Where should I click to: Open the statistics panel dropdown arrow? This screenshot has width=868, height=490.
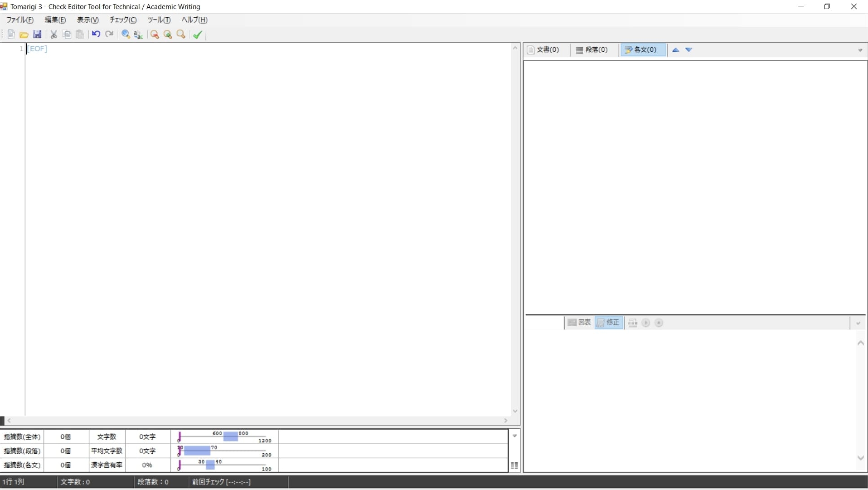[x=514, y=436]
